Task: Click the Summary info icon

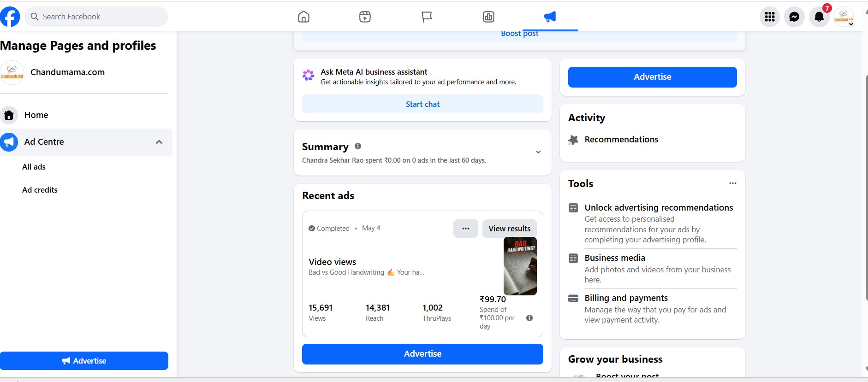Action: pos(358,146)
